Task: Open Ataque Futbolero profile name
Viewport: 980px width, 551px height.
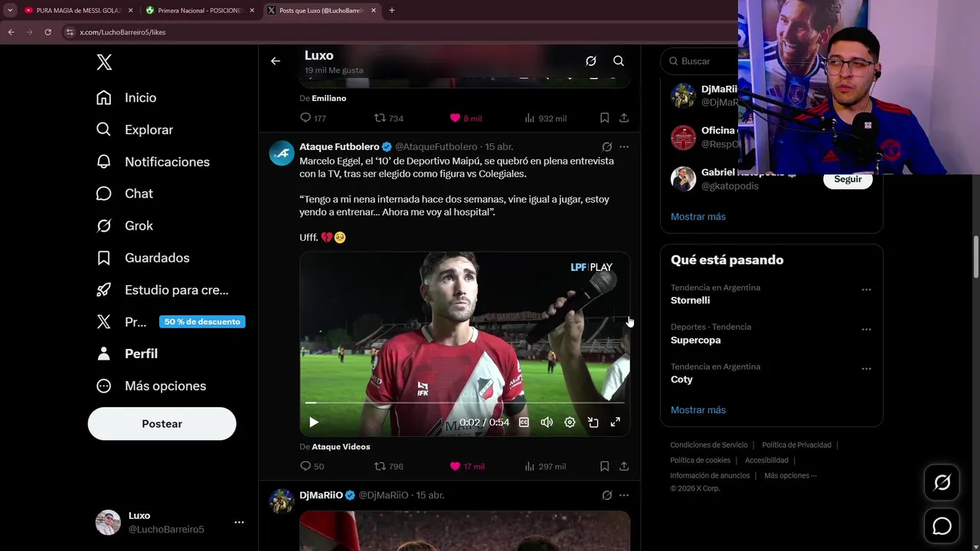Action: click(339, 146)
